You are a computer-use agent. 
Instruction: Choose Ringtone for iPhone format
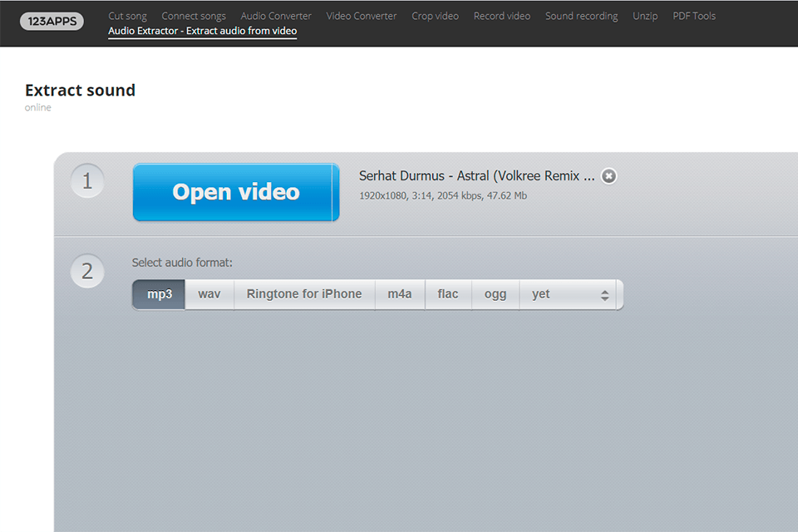(x=304, y=294)
